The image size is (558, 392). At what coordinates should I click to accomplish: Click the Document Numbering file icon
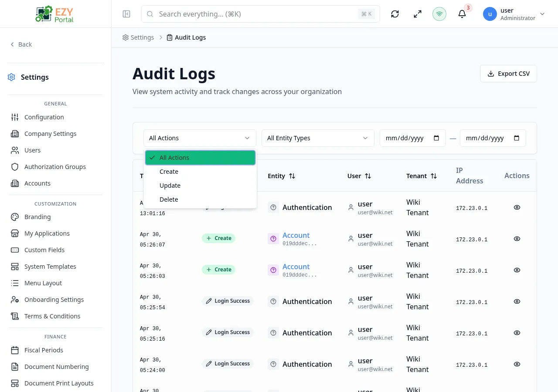tap(15, 367)
